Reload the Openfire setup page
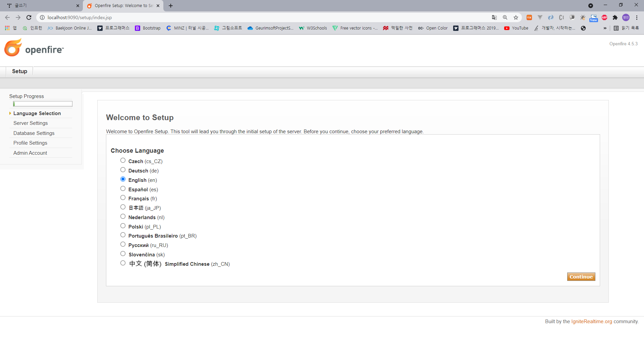This screenshot has width=644, height=349. click(x=29, y=17)
